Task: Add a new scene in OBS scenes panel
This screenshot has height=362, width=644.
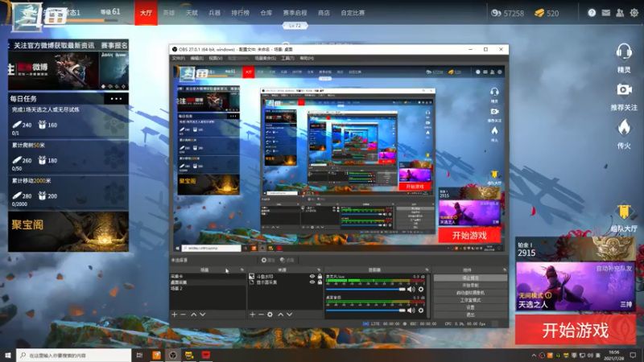Action: tap(174, 315)
